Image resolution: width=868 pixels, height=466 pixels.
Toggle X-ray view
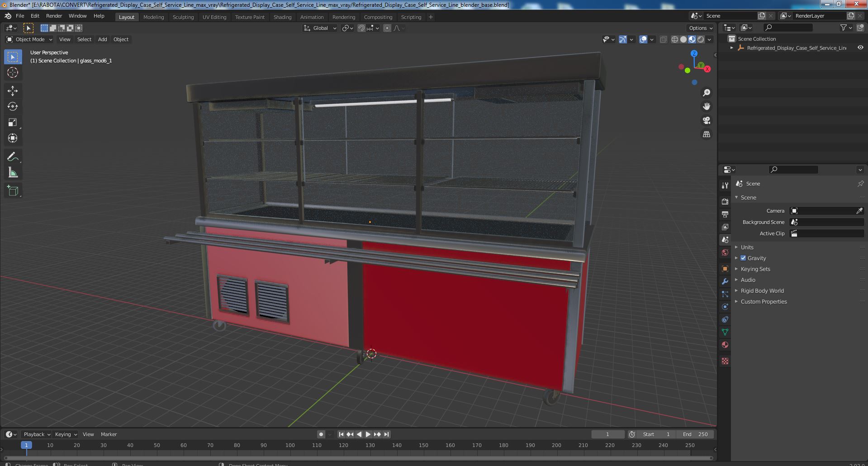click(x=663, y=39)
